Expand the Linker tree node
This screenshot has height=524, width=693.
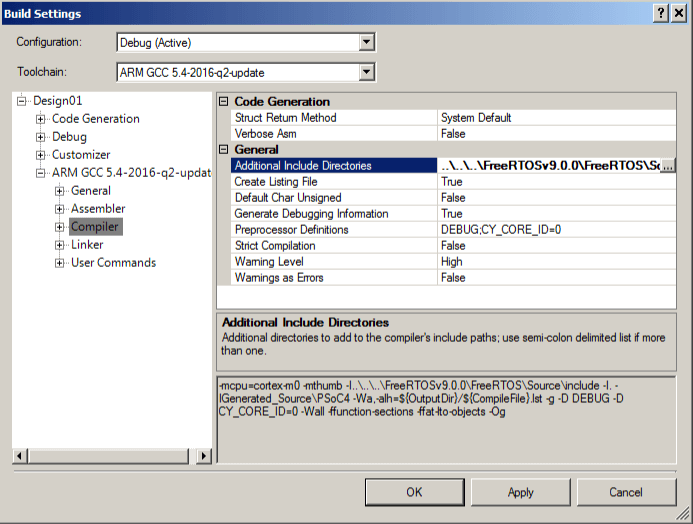point(60,245)
